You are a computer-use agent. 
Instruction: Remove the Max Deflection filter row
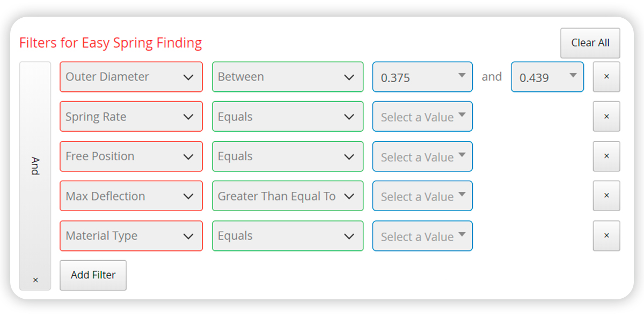point(606,196)
